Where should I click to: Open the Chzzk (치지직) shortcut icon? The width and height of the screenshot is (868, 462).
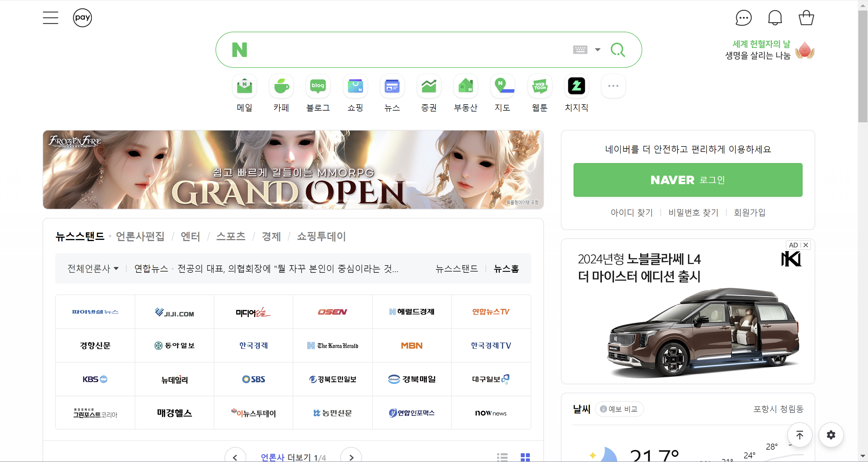(576, 86)
